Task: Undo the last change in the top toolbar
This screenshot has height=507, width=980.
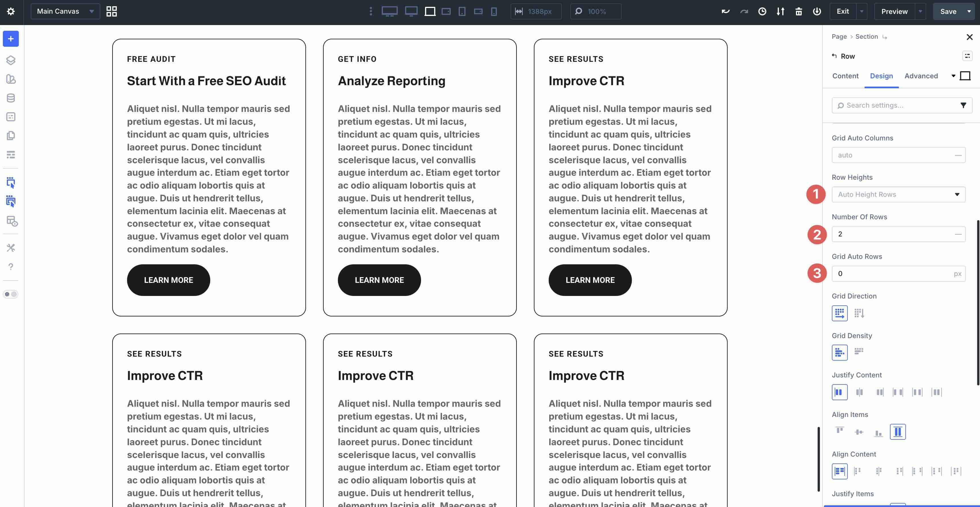Action: (x=726, y=11)
